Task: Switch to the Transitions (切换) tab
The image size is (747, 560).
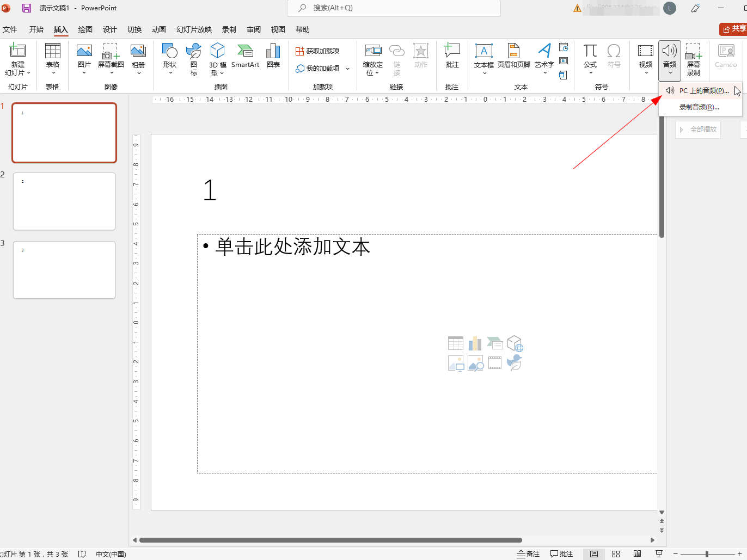Action: click(134, 29)
